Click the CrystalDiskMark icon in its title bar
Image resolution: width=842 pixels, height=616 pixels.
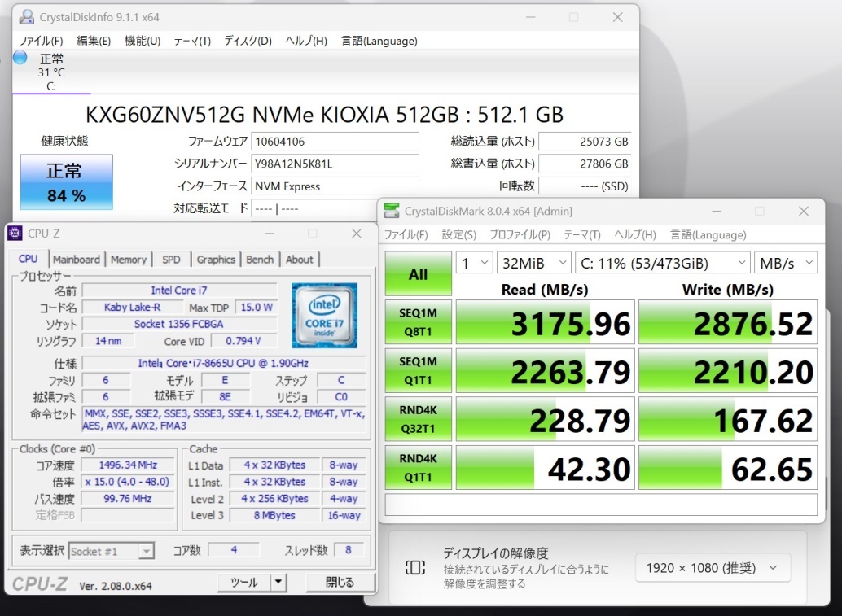coord(393,211)
